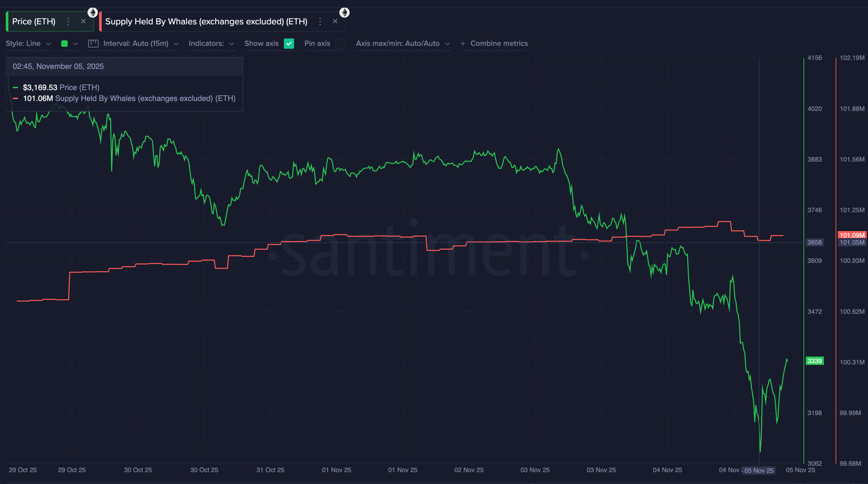Open Axis max/min Auto/Auto settings
The width and height of the screenshot is (868, 484).
click(x=403, y=43)
